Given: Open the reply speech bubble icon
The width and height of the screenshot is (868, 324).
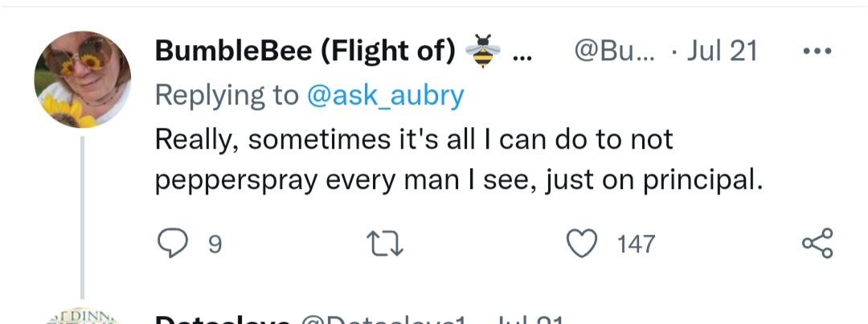Looking at the screenshot, I should coord(173,243).
